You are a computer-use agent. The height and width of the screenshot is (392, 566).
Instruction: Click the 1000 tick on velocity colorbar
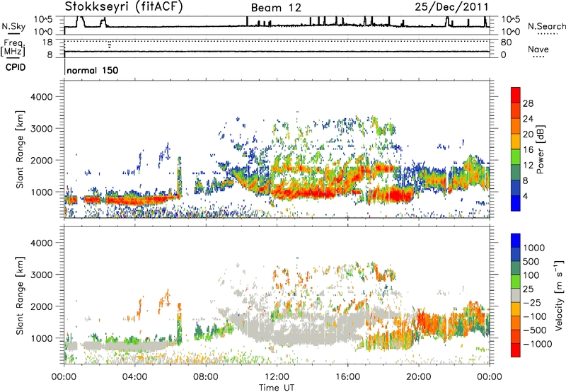tap(534, 248)
